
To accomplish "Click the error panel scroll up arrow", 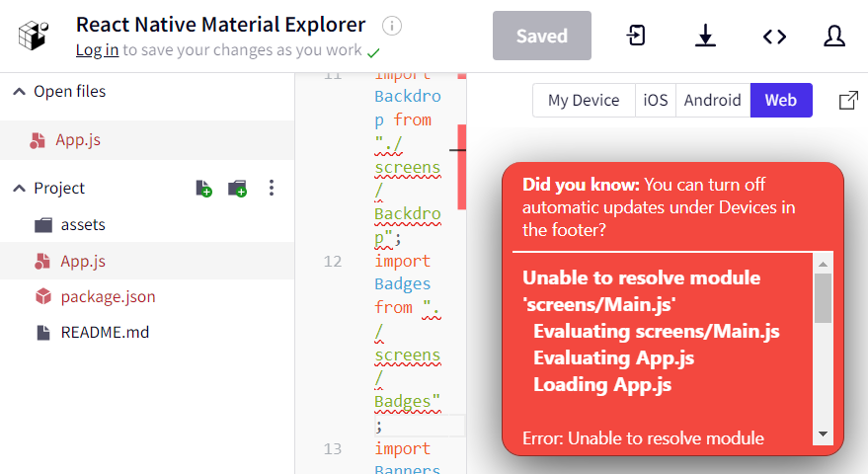I will tap(823, 264).
